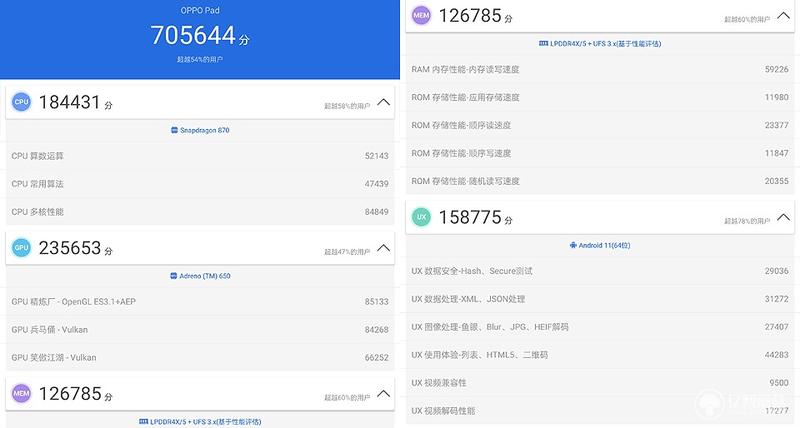Collapse the bottom-left MEM 126785 section chevron
This screenshot has width=800, height=428.
coord(383,394)
